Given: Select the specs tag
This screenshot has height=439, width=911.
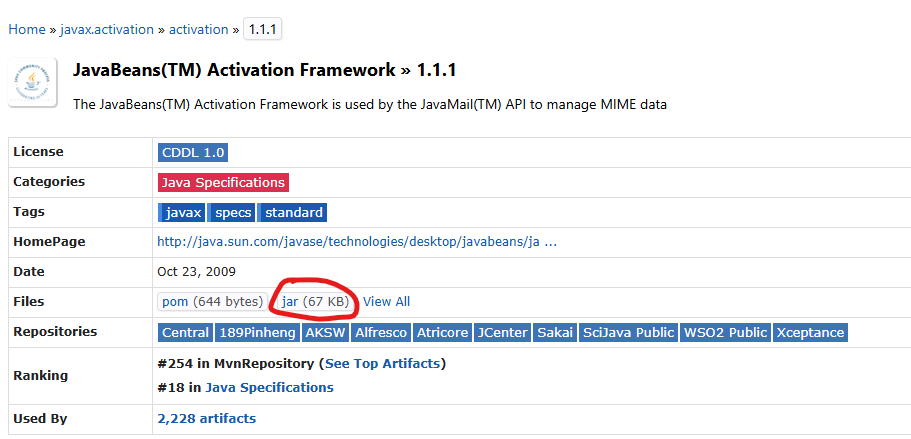Looking at the screenshot, I should [232, 213].
